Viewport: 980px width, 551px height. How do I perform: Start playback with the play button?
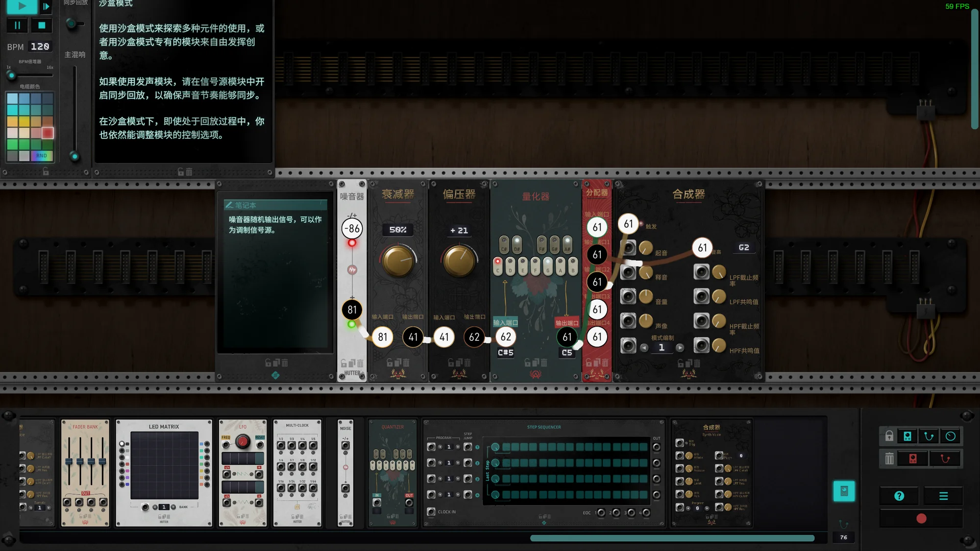pos(22,6)
